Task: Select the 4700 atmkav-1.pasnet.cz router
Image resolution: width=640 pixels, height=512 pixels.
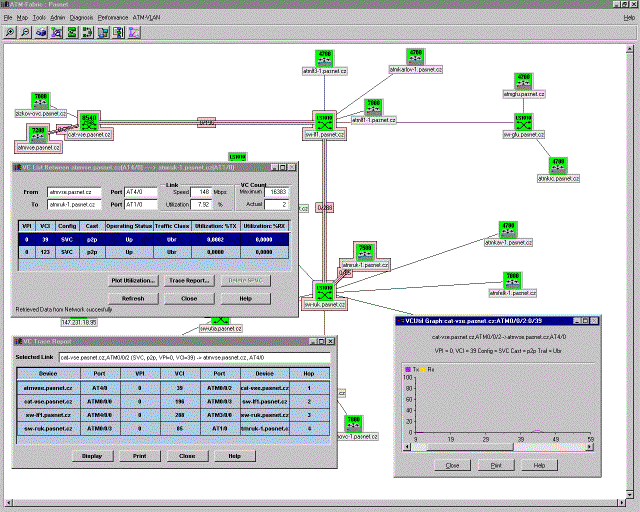Action: (x=508, y=230)
